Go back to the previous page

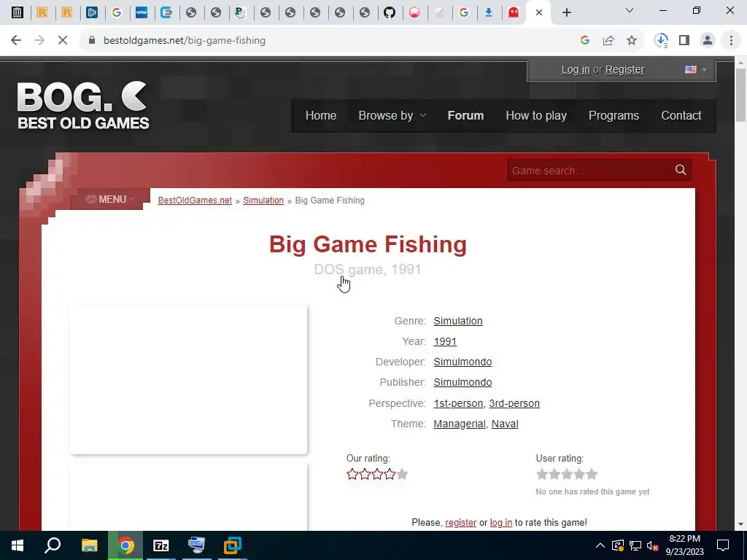tap(16, 41)
